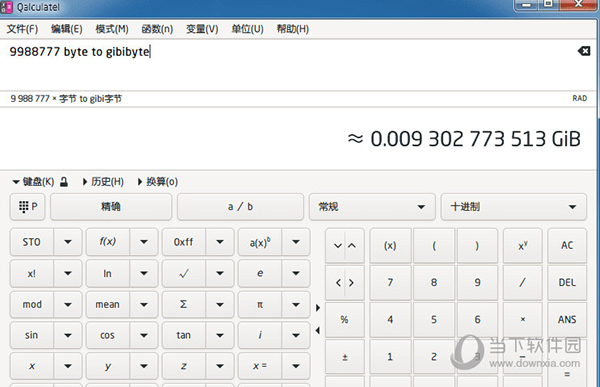
Task: Open the 文件(F) menu
Action: [x=23, y=29]
